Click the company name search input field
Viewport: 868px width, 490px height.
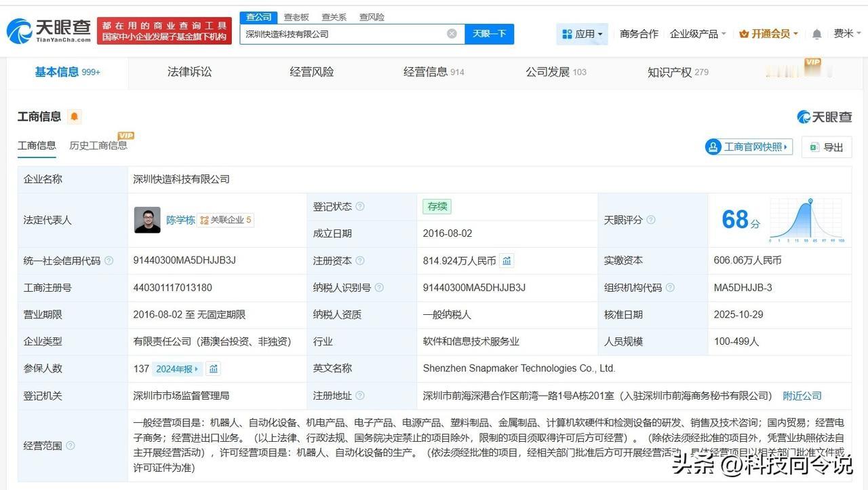(342, 34)
